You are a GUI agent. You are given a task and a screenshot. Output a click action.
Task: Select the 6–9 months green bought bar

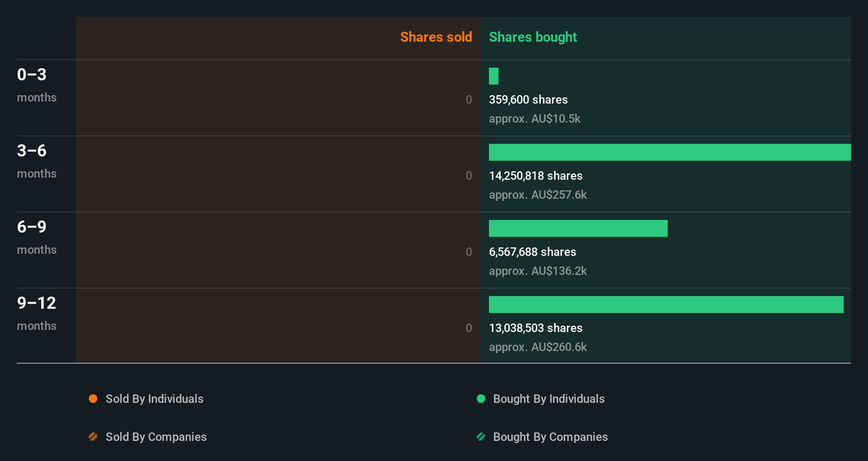coord(578,228)
